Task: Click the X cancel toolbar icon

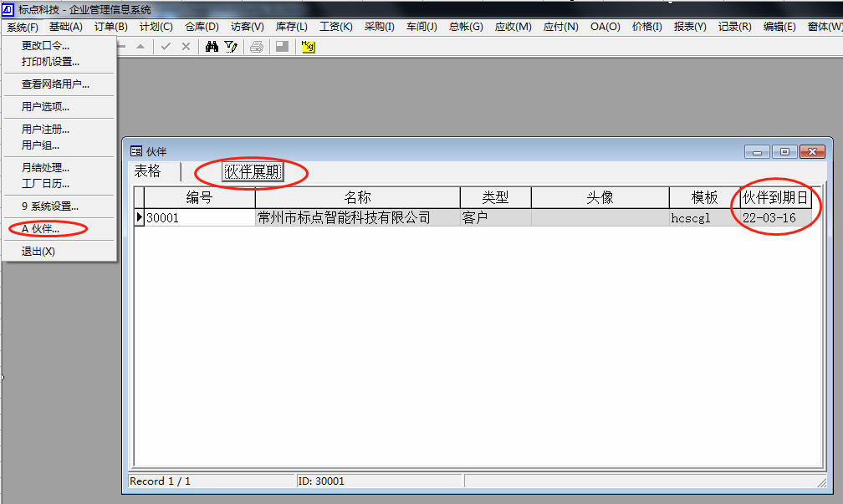Action: (186, 47)
